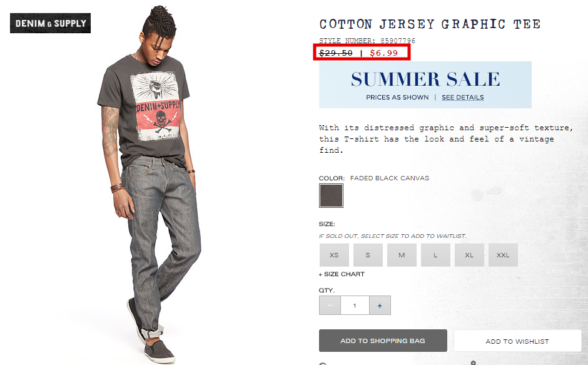This screenshot has width=588, height=365.
Task: Open See Details sale link
Action: coord(462,97)
